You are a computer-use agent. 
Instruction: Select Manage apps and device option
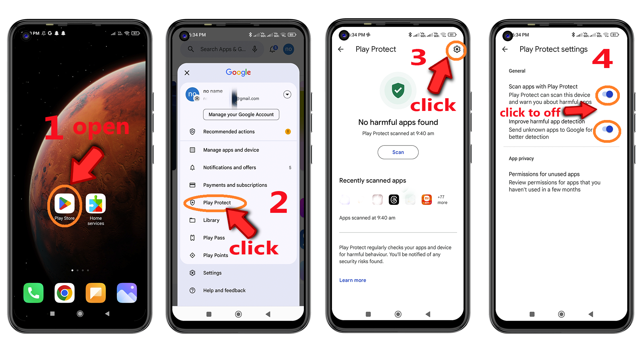231,150
